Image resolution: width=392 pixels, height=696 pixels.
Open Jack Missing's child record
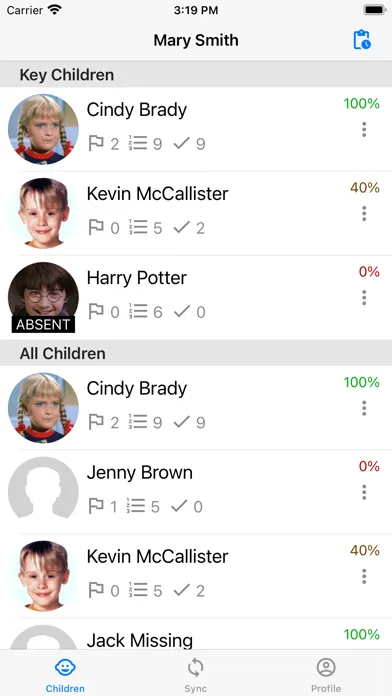pyautogui.click(x=196, y=634)
